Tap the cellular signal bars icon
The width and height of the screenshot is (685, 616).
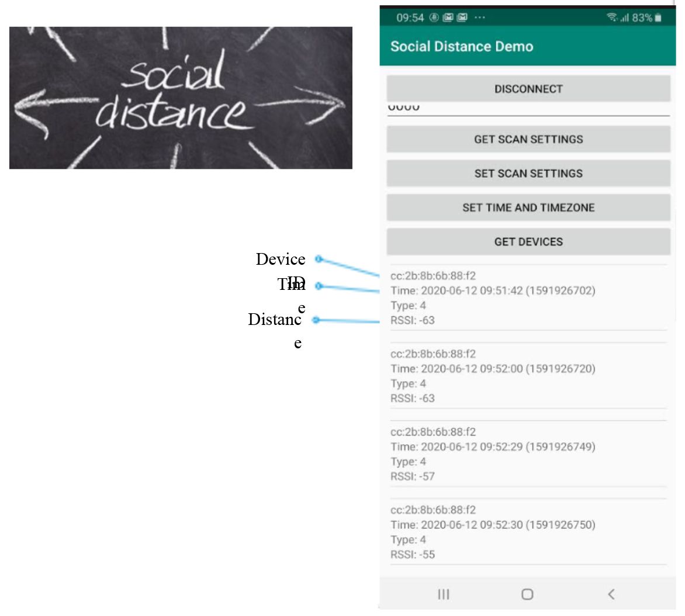624,18
